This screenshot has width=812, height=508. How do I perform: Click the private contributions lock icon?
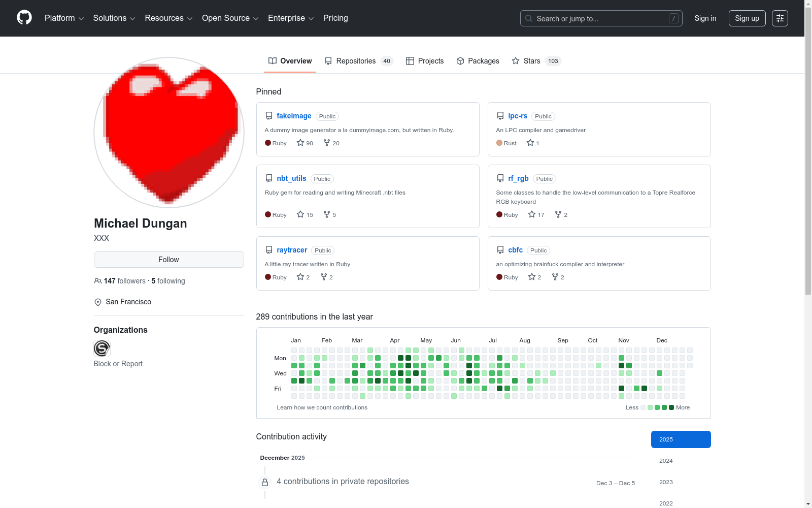(x=265, y=482)
